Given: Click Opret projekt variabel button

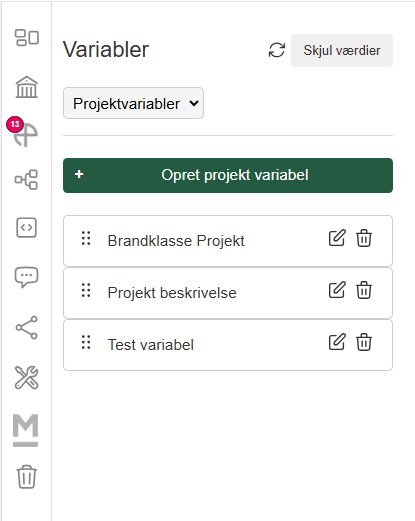Looking at the screenshot, I should [x=228, y=175].
